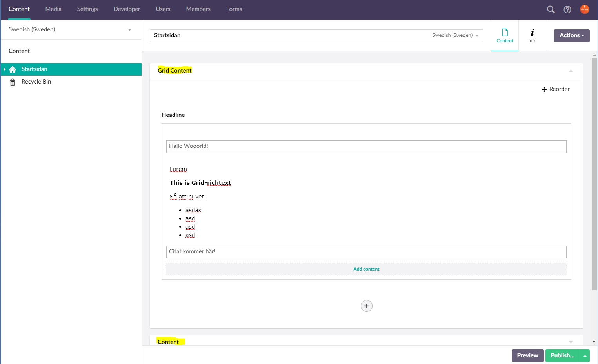Expand the lower Content section arrow
This screenshot has width=598, height=364.
571,342
